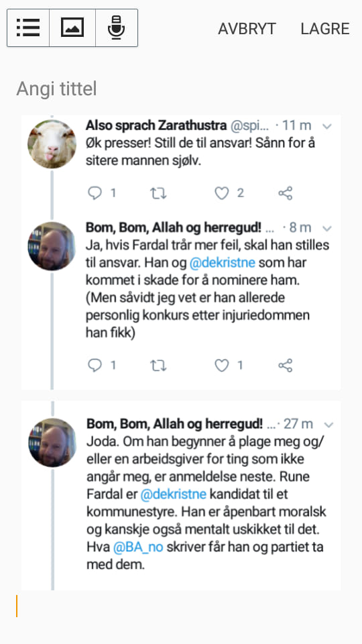Retweet the 8 m tweet about Fardal
The height and width of the screenshot is (644, 362).
[x=158, y=366]
